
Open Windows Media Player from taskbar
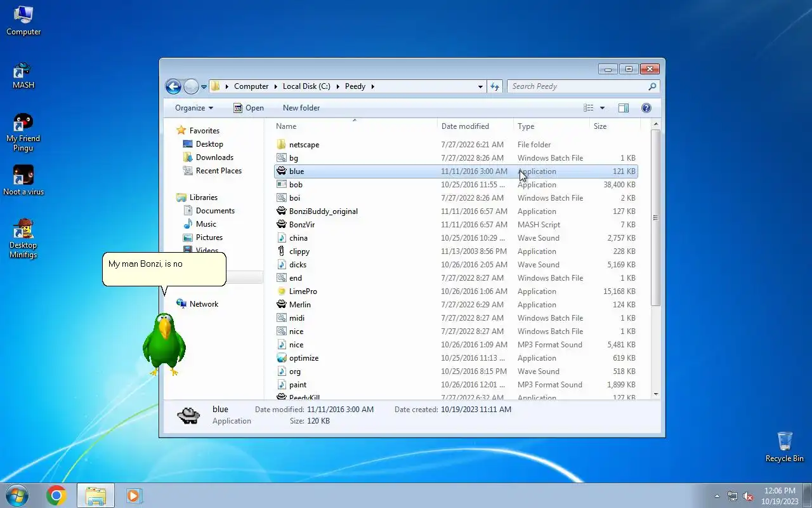[x=134, y=495]
